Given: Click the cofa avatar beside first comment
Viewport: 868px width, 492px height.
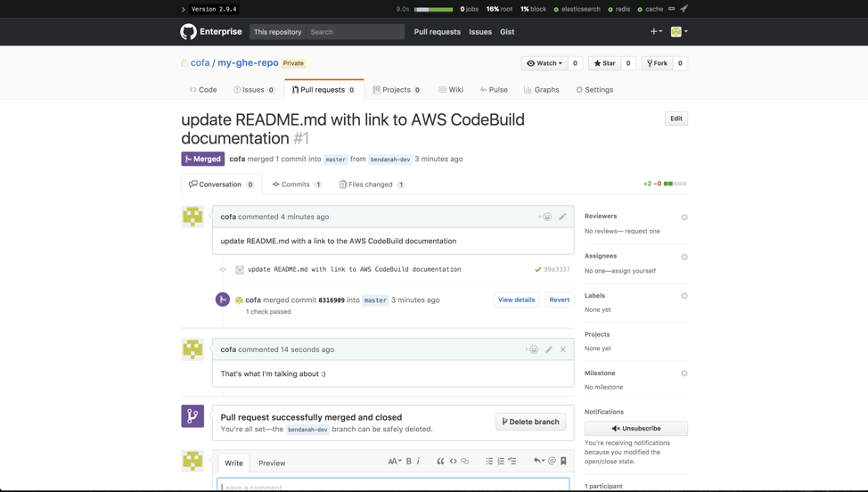Looking at the screenshot, I should tap(192, 217).
